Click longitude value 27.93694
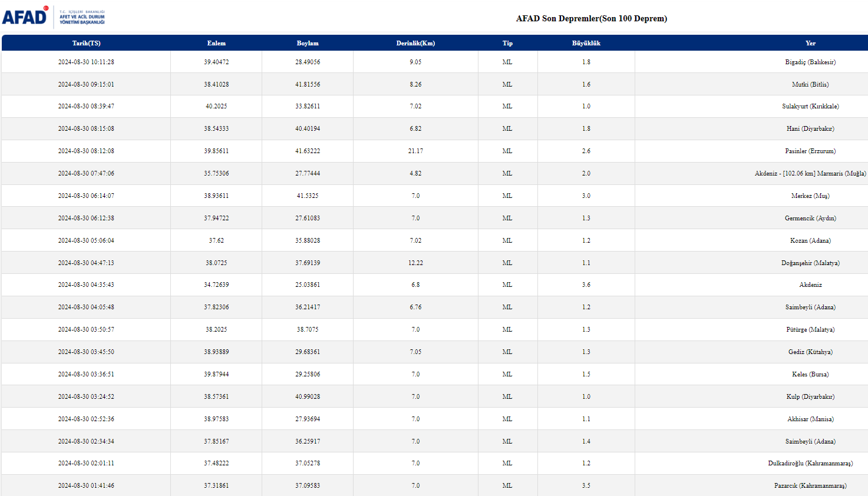 pos(308,419)
